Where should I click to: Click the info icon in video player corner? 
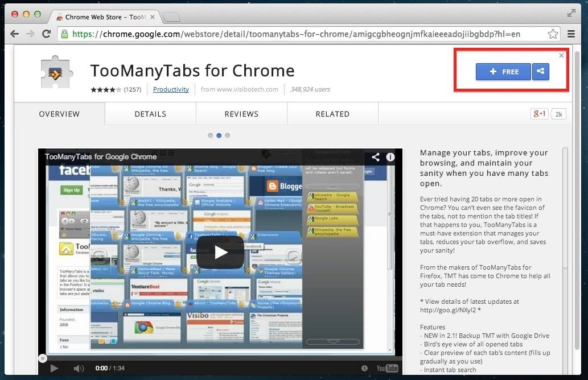tap(390, 158)
